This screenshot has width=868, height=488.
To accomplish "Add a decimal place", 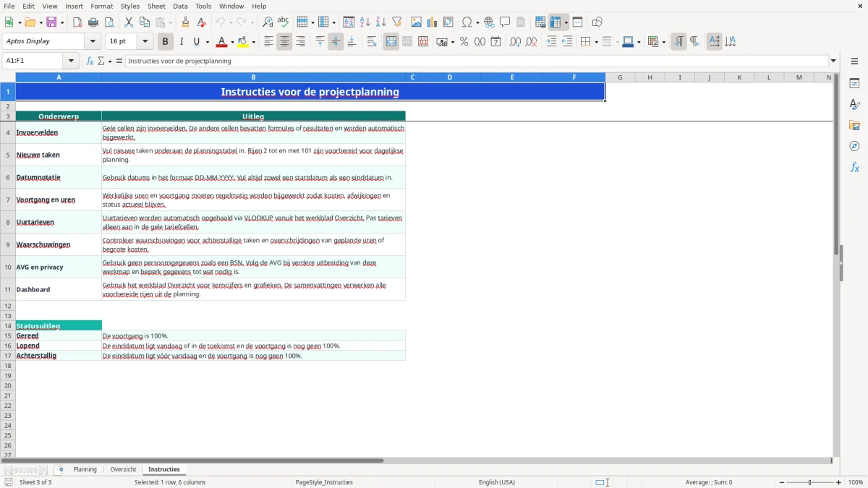I will pos(516,42).
